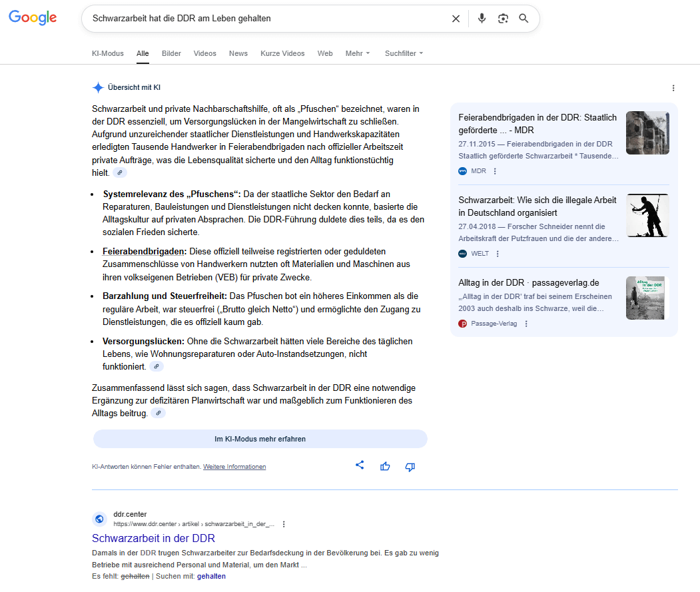Click Im KI-Modus mehr erfahren button

(260, 439)
